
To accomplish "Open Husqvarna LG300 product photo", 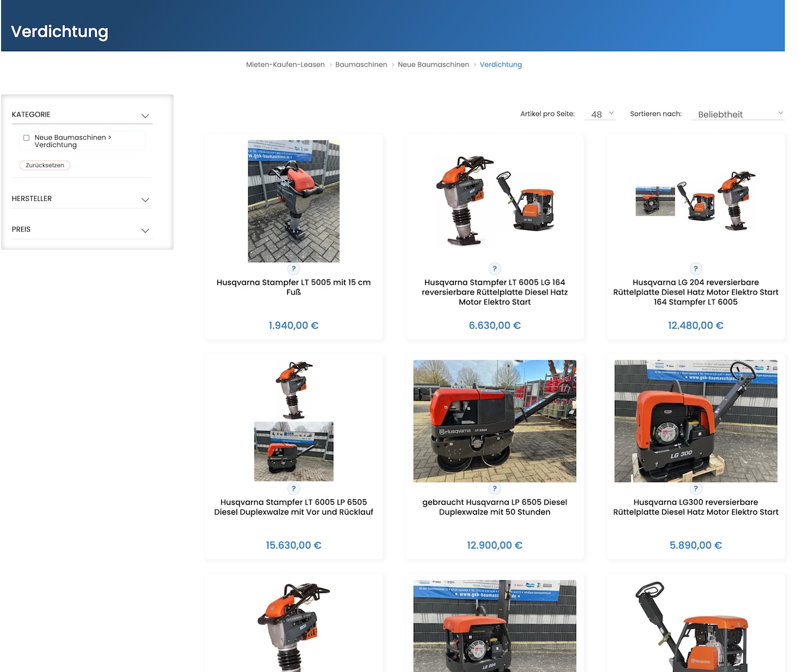I will click(695, 421).
